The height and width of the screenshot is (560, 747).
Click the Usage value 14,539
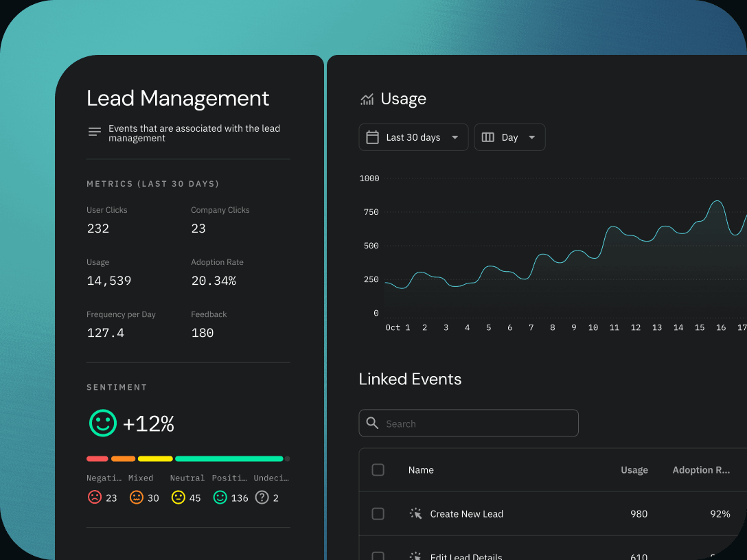pyautogui.click(x=108, y=281)
